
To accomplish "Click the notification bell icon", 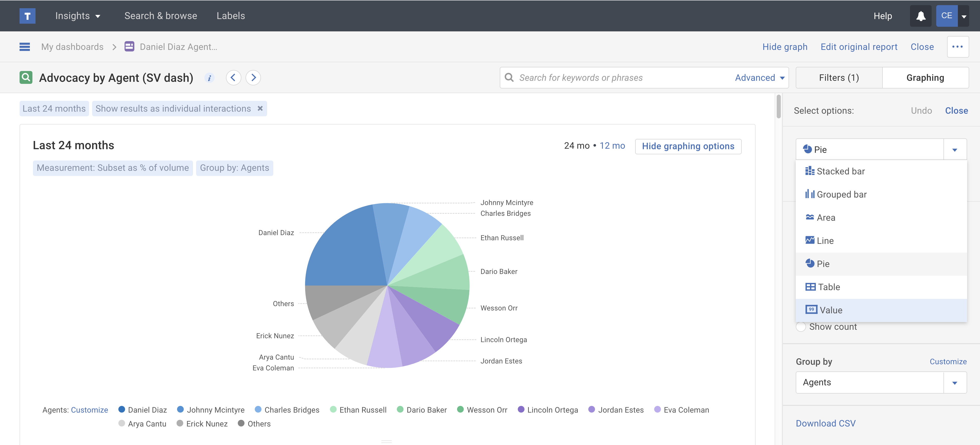I will [x=921, y=16].
